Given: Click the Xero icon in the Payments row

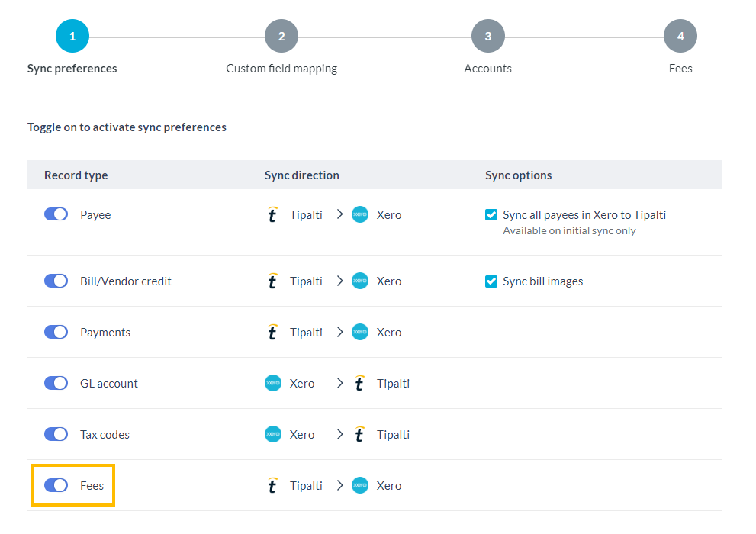Looking at the screenshot, I should (x=359, y=332).
